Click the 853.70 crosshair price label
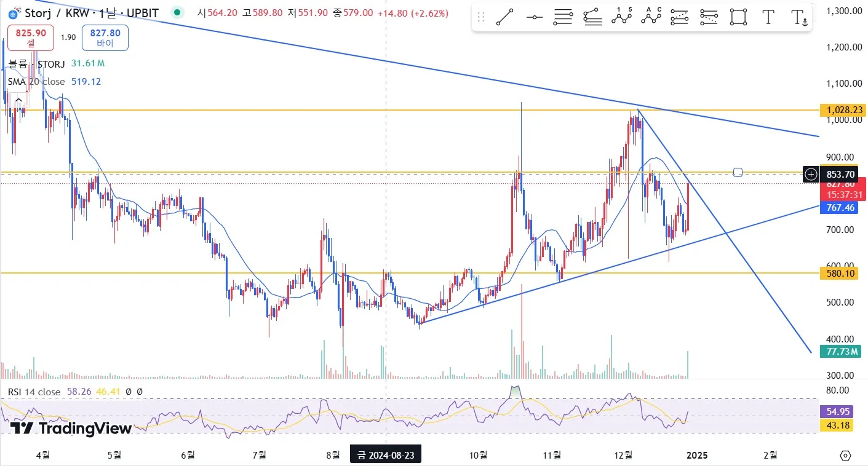 coord(838,175)
